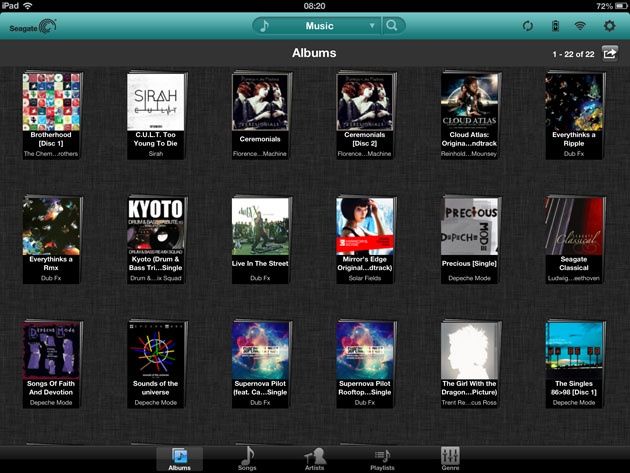Open the Ceremonials [Disc 2] album
This screenshot has height=473, width=630.
coord(365,116)
